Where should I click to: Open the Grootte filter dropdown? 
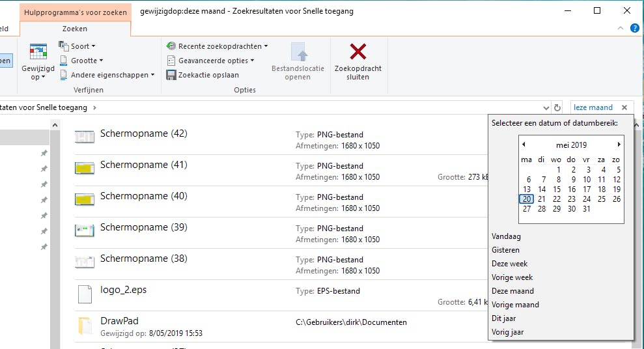pyautogui.click(x=78, y=61)
